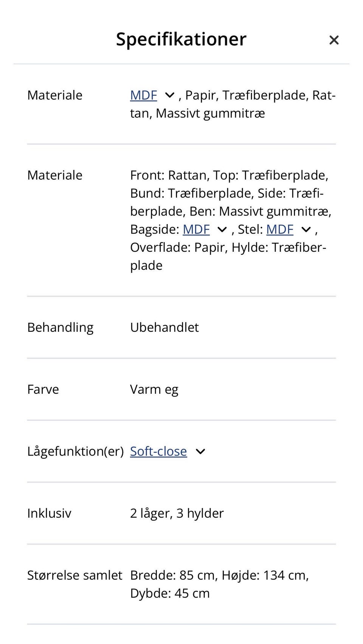Select the Lågefunktion(er) label
363x644 pixels.
[75, 451]
